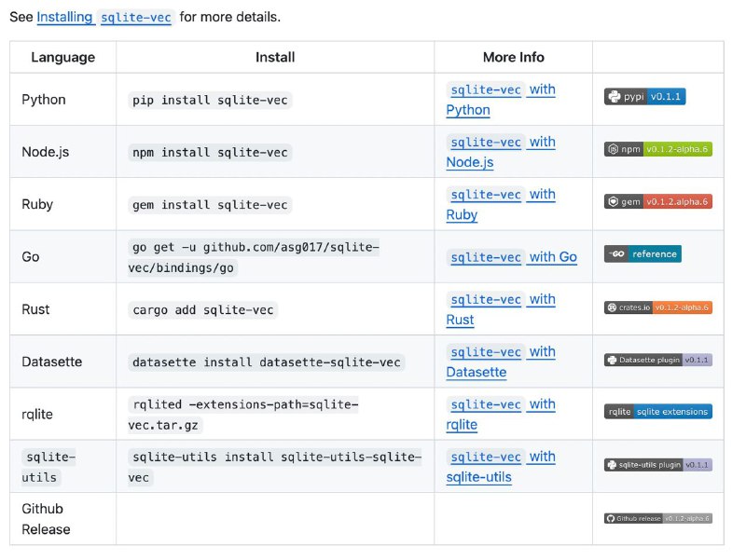Select the cargo add sqlite-vec command text
Image resolution: width=746 pixels, height=560 pixels.
pyautogui.click(x=202, y=310)
